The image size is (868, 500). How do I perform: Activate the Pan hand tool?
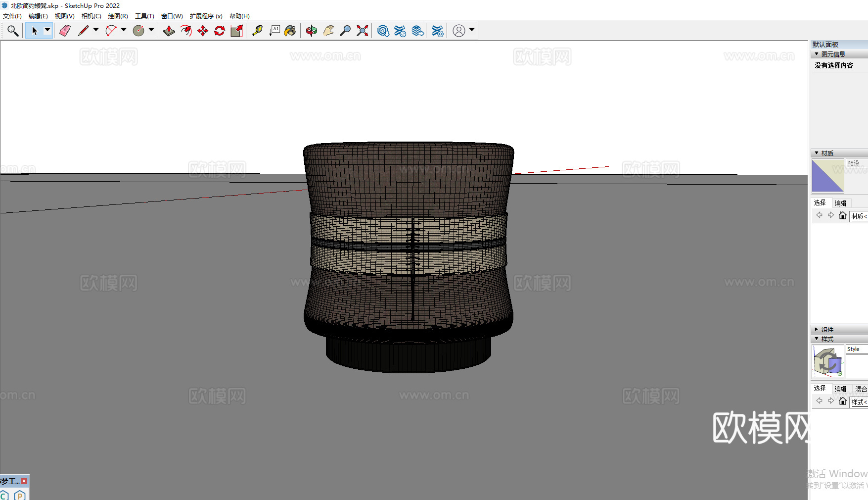328,31
